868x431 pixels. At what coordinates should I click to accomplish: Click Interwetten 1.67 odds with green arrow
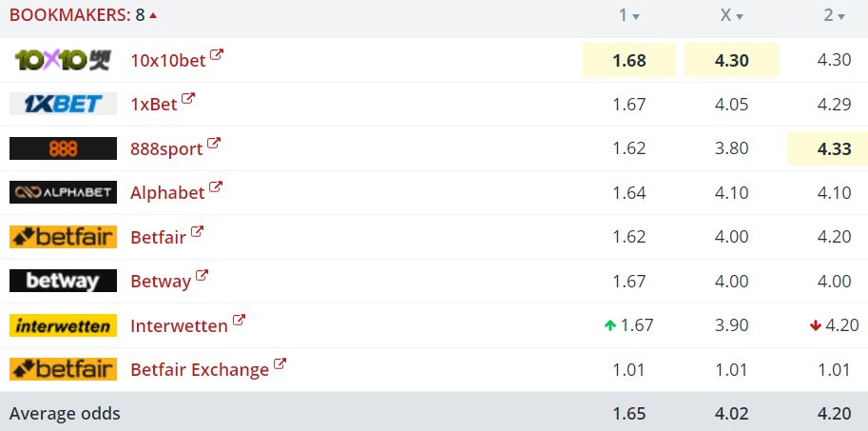(628, 325)
